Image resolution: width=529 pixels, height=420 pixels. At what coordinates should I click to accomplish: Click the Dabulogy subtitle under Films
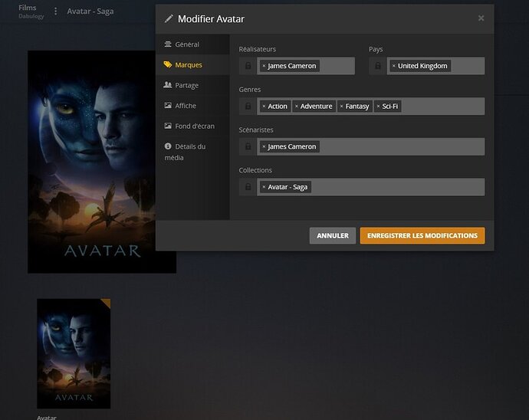click(x=31, y=16)
